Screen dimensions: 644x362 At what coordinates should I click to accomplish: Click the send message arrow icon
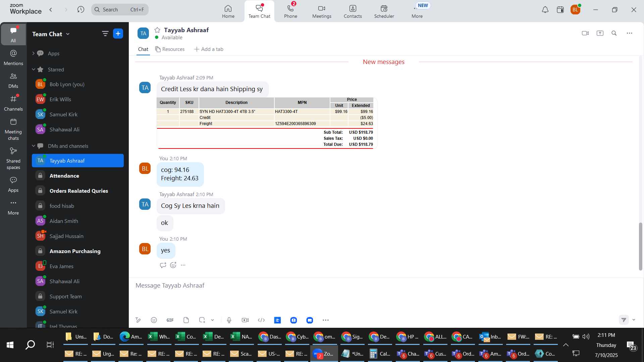(624, 320)
